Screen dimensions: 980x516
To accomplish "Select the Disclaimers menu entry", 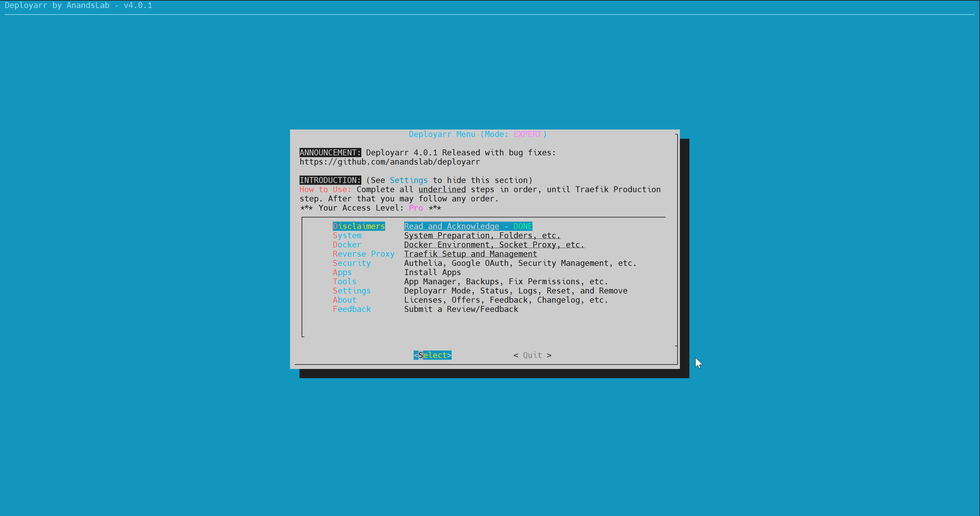I will coord(358,226).
